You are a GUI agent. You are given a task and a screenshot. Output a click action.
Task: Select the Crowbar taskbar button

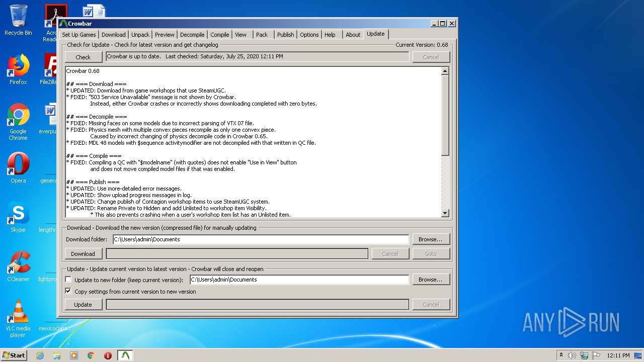pos(125,355)
